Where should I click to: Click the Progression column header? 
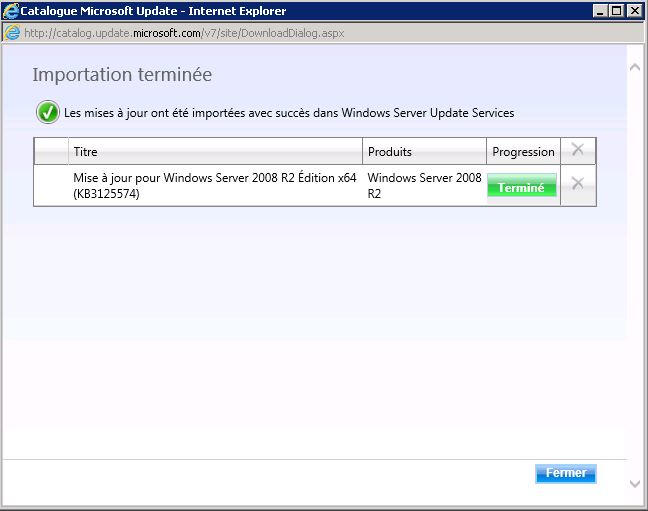[523, 152]
